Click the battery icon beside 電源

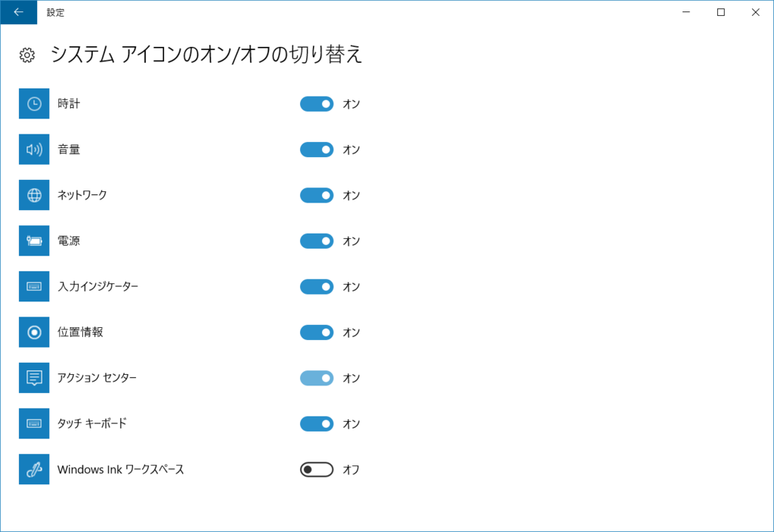33,240
